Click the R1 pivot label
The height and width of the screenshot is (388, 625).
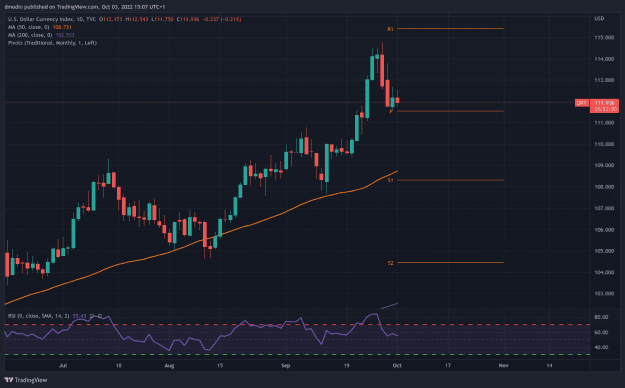390,29
